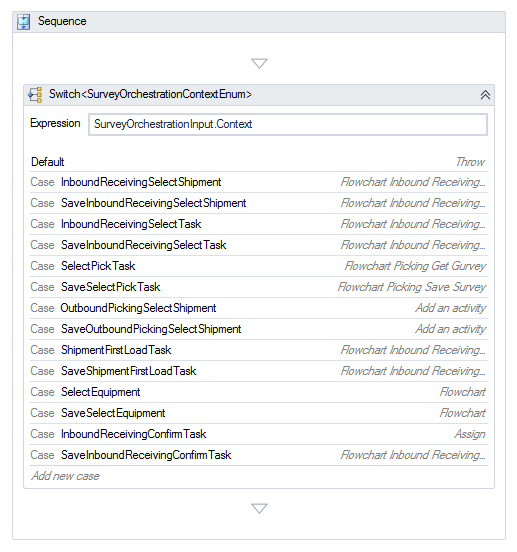Viewport: 517px width, 552px height.
Task: Click Add an activity for SaveOutboundPickingSelectShipment
Action: pyautogui.click(x=451, y=329)
